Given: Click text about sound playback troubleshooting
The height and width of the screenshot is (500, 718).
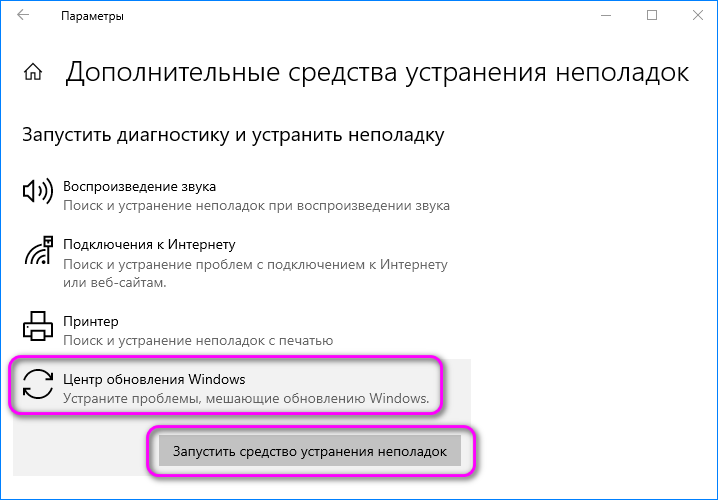Looking at the screenshot, I should pos(256,206).
